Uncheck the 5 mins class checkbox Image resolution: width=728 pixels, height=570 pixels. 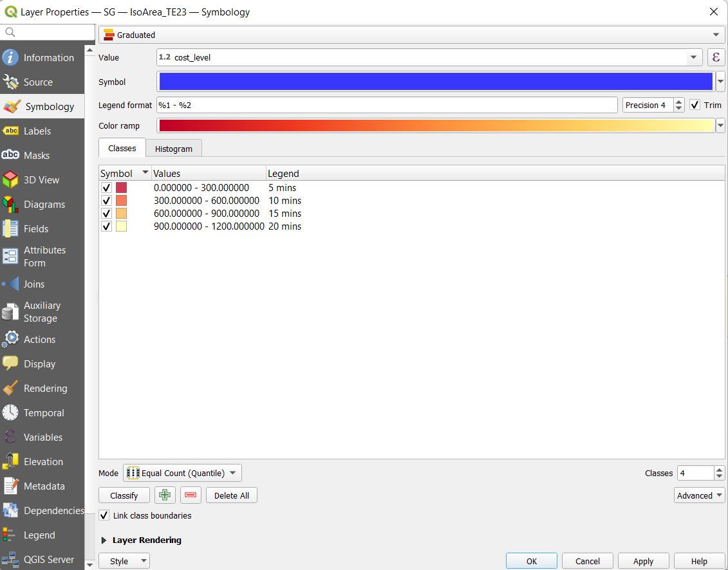pyautogui.click(x=107, y=188)
